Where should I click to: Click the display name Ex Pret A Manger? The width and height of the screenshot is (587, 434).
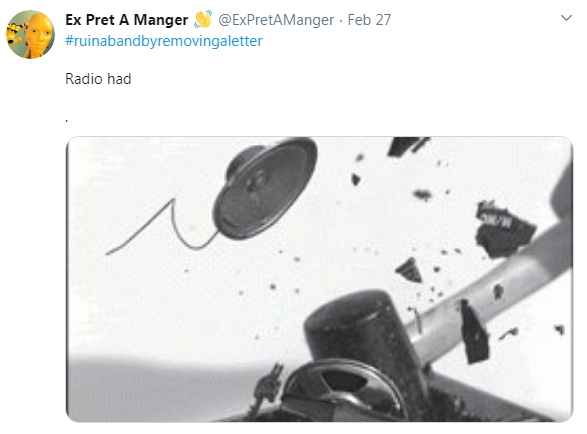[127, 20]
